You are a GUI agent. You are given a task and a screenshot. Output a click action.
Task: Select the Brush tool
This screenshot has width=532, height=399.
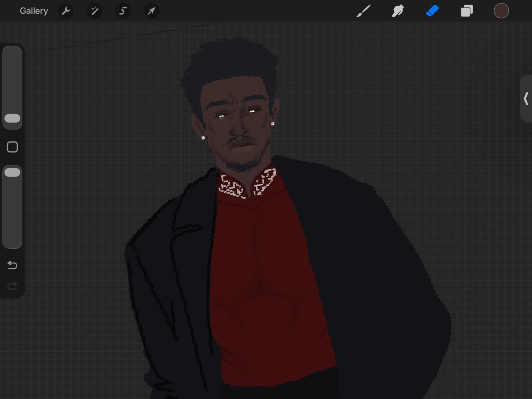point(364,11)
